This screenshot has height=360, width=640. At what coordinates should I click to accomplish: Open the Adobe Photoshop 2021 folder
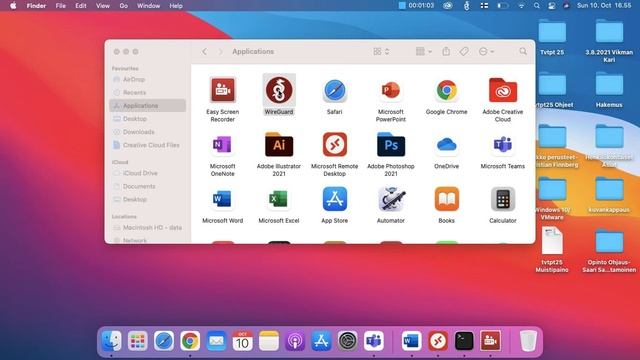click(x=391, y=144)
